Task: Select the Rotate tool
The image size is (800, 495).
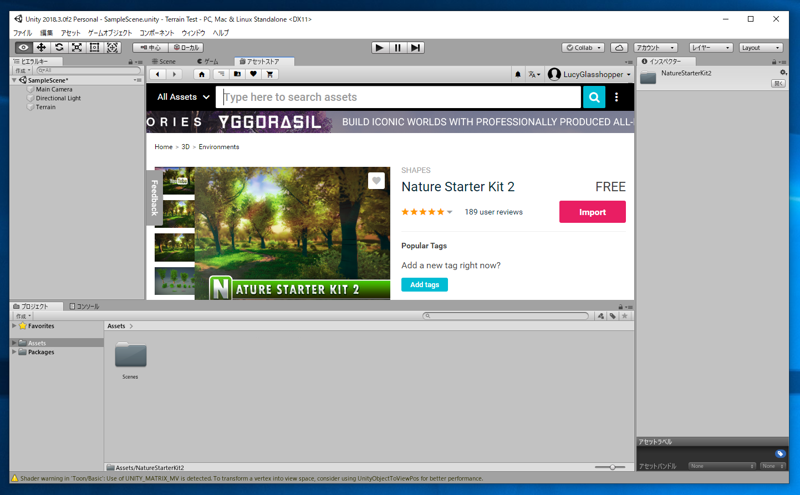Action: [59, 47]
